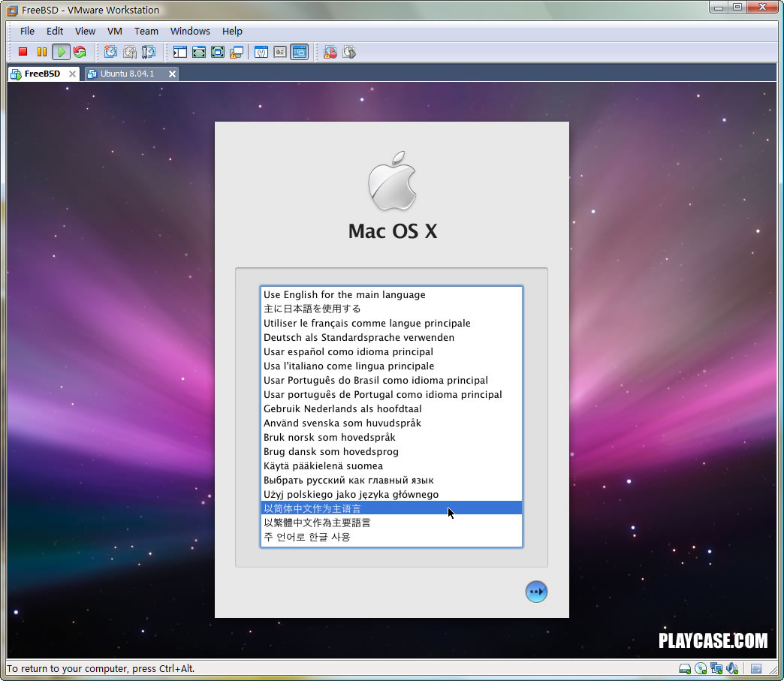784x681 pixels.
Task: Click the VMware Workstation title bar icon
Action: [12, 10]
